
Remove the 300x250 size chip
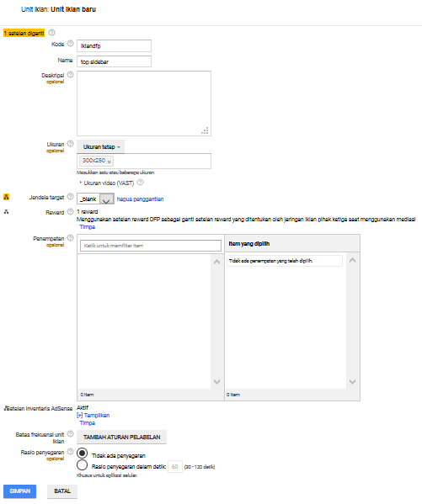(110, 162)
